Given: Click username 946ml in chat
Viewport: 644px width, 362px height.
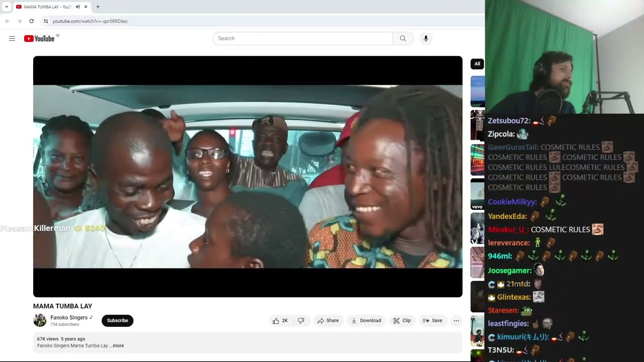Looking at the screenshot, I should [500, 256].
